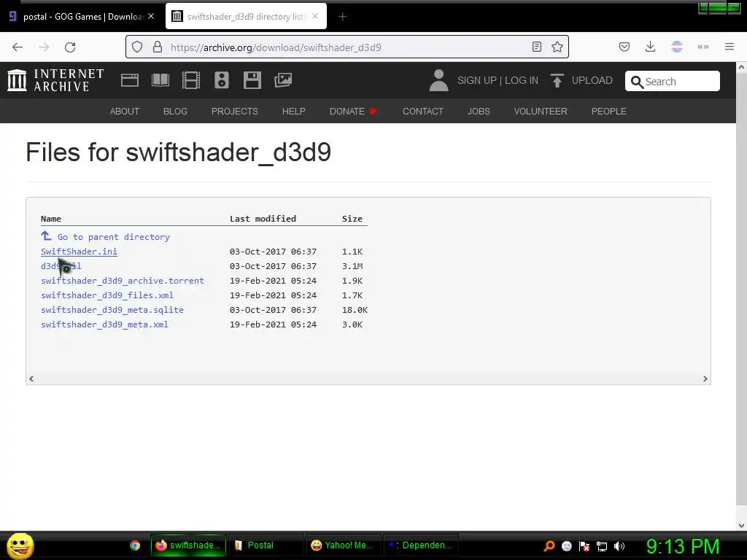This screenshot has height=560, width=747.
Task: Open the Images icon
Action: [283, 80]
